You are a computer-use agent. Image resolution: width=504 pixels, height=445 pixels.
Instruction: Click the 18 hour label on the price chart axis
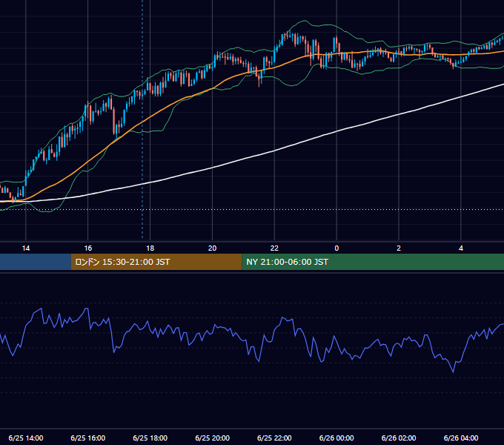pyautogui.click(x=150, y=248)
